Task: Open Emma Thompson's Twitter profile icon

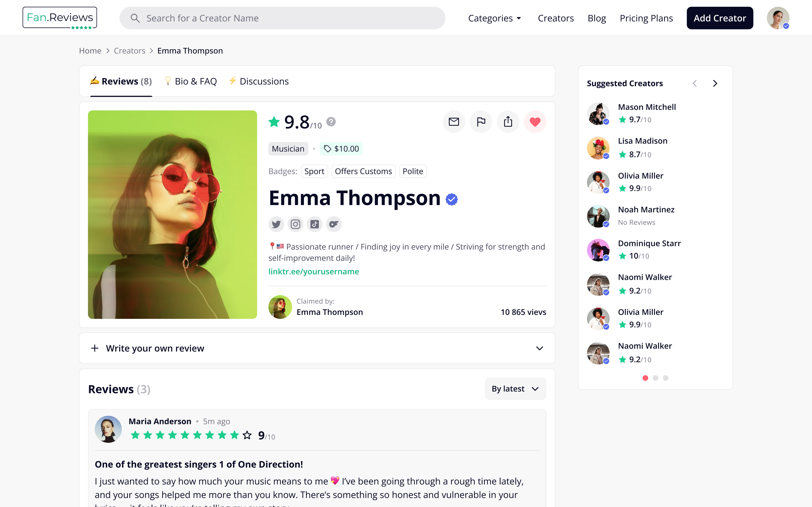Action: [276, 224]
